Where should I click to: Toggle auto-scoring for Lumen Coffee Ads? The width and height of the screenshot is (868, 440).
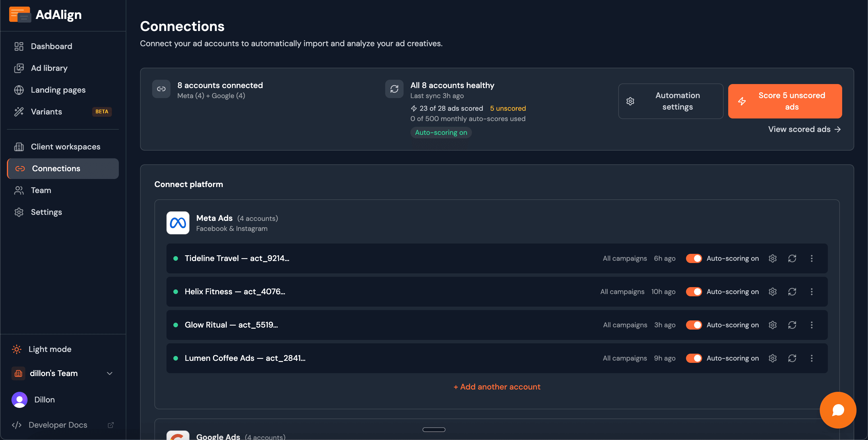pyautogui.click(x=694, y=358)
